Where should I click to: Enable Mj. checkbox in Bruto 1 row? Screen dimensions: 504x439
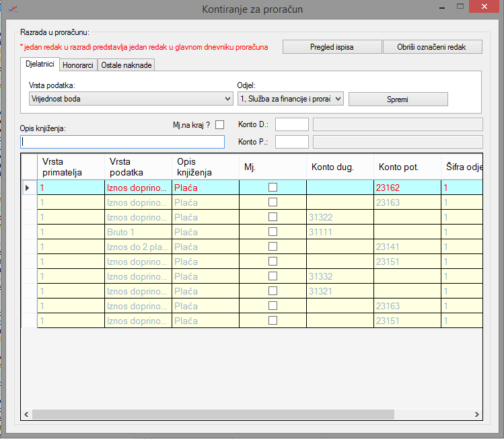click(273, 232)
